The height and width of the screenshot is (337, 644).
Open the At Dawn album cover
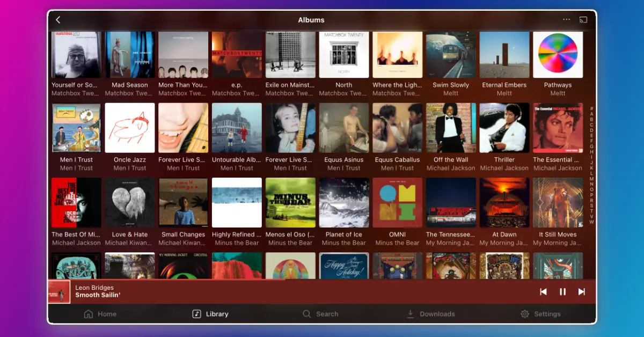[x=504, y=202]
